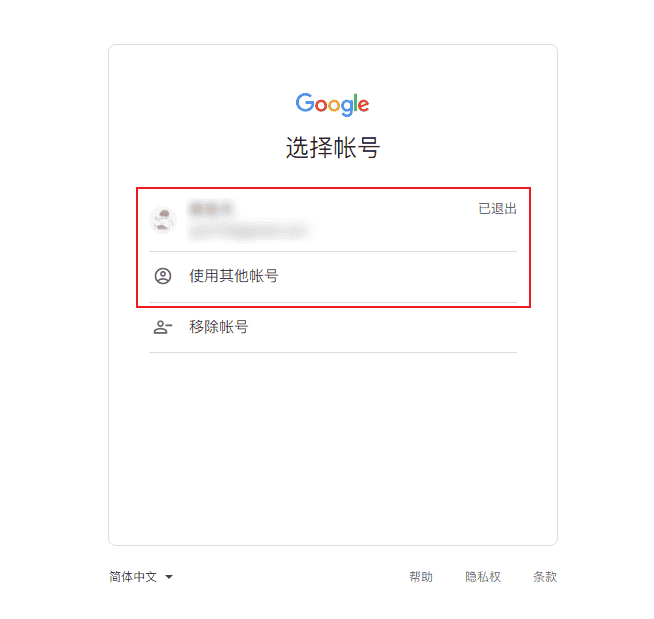The image size is (654, 619).
Task: Open the language dropdown arrow next to 简体中文
Action: [169, 577]
